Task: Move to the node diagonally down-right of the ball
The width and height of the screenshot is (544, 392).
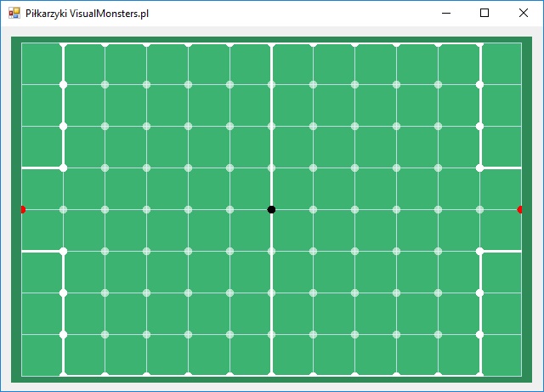Action: pos(313,251)
